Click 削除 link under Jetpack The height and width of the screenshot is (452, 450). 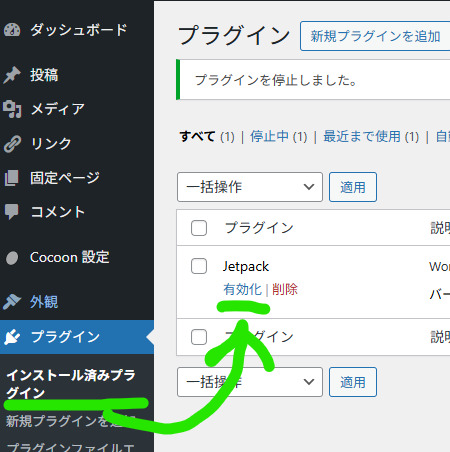[285, 289]
